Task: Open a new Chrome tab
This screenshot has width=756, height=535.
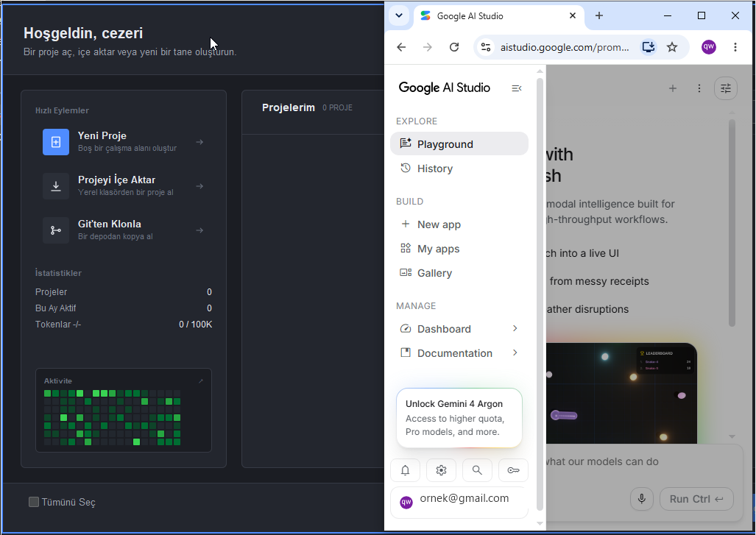Action: tap(598, 15)
